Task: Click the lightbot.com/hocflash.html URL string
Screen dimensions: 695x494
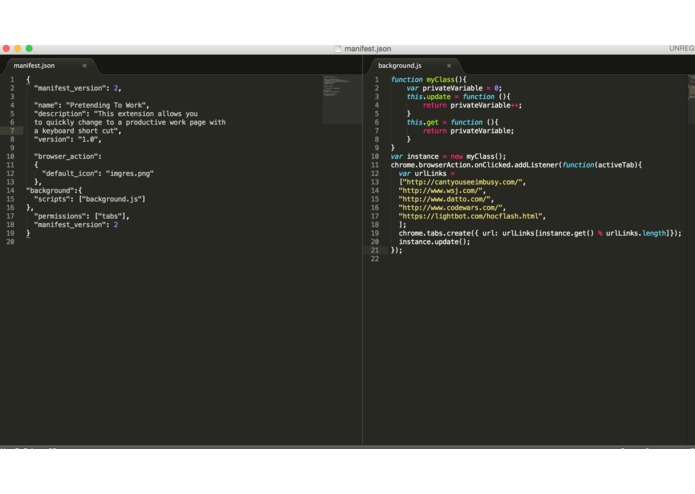Action: tap(470, 216)
